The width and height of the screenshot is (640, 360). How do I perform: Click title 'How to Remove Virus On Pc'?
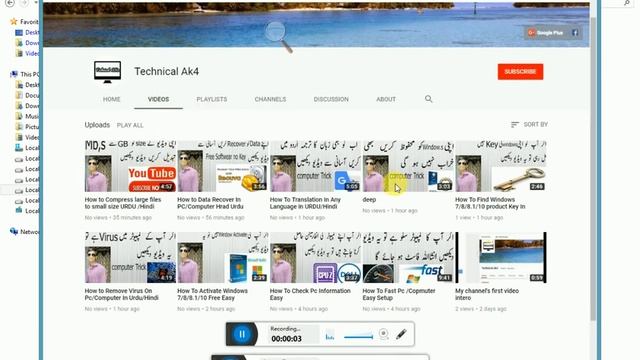pos(122,294)
